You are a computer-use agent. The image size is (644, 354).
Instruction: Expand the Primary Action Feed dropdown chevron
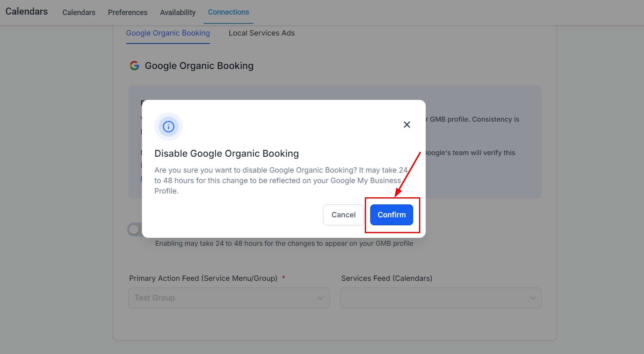pyautogui.click(x=320, y=298)
